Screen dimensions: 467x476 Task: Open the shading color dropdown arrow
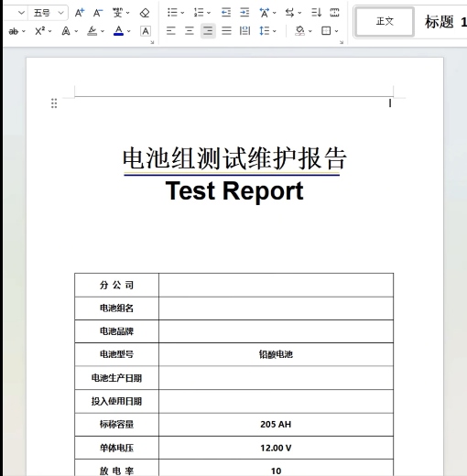point(310,31)
